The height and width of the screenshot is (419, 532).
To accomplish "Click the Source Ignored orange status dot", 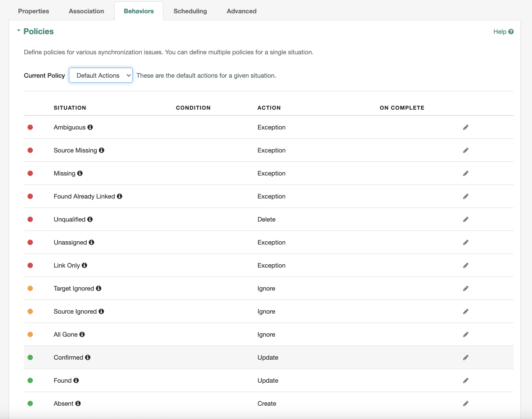I will click(30, 311).
